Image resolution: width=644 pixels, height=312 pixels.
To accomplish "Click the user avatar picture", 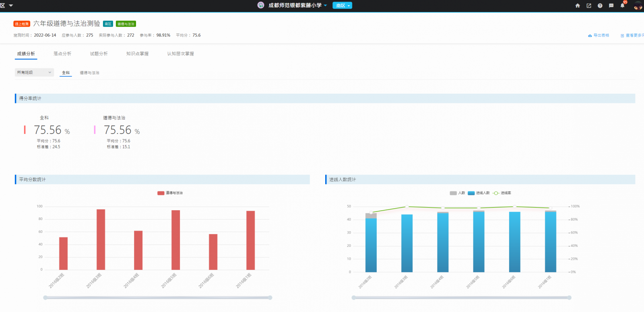I will [638, 6].
